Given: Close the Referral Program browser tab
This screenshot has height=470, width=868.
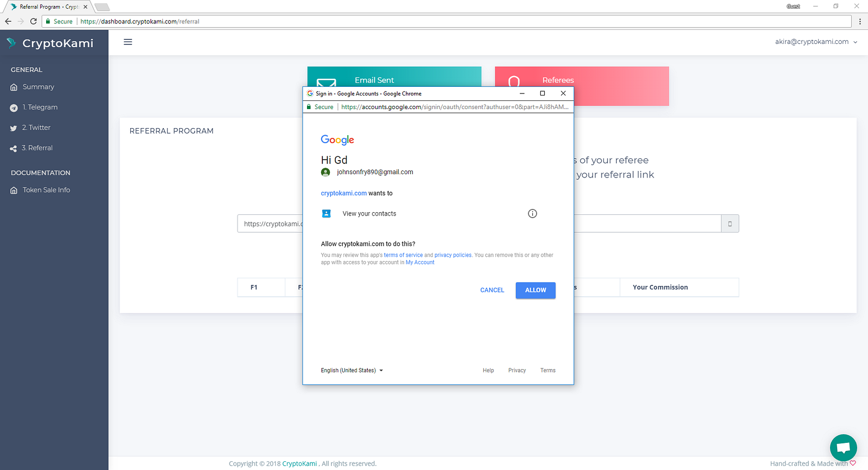Looking at the screenshot, I should click(x=85, y=7).
